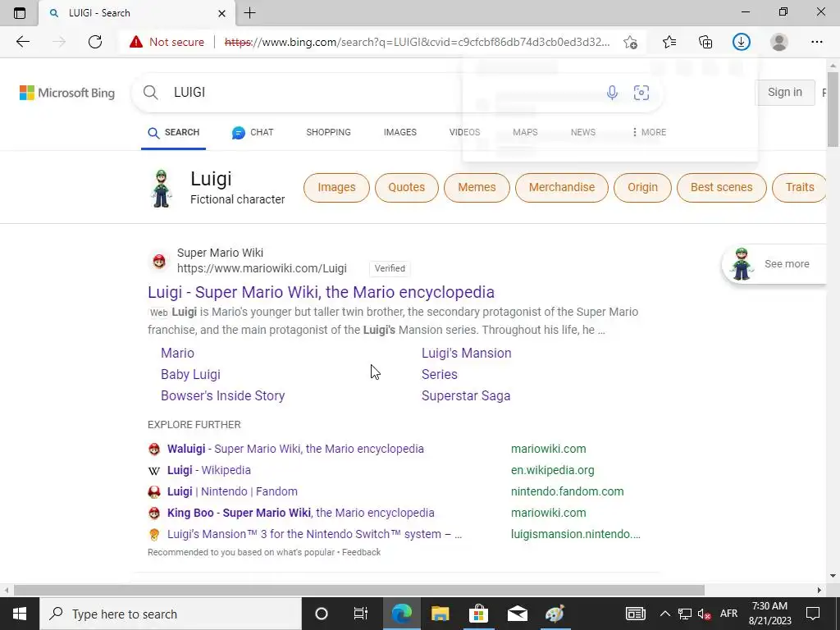Select the Merchandise pill button
This screenshot has width=840, height=630.
562,188
